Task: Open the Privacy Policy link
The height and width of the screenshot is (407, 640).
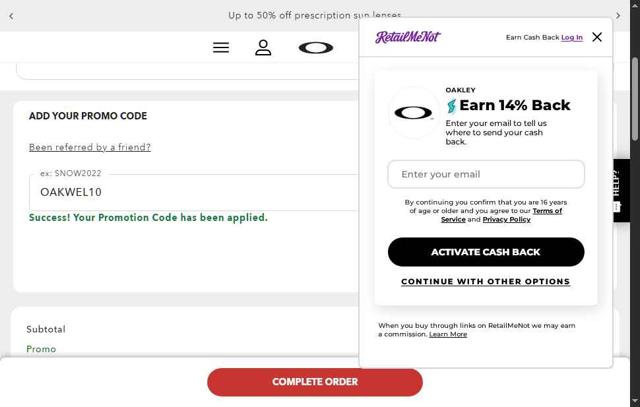Action: point(507,220)
